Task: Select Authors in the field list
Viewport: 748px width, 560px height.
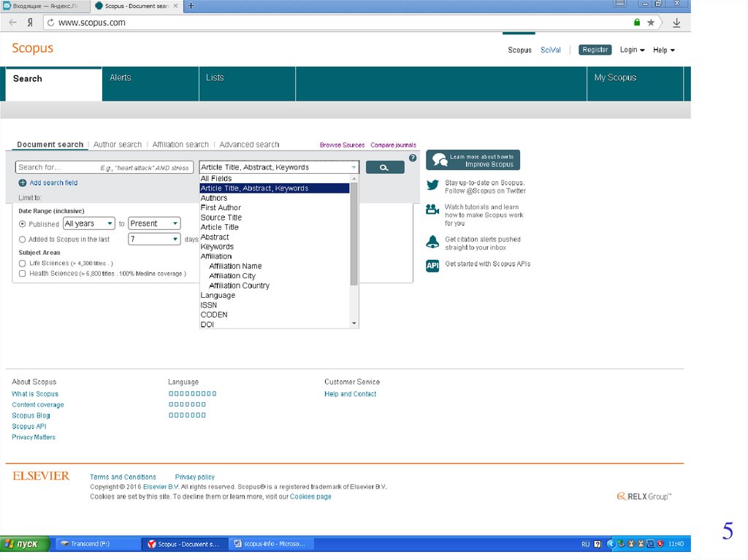Action: (x=275, y=198)
